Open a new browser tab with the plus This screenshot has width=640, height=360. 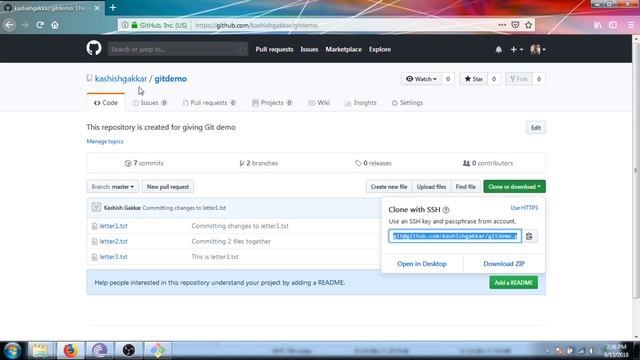point(113,7)
